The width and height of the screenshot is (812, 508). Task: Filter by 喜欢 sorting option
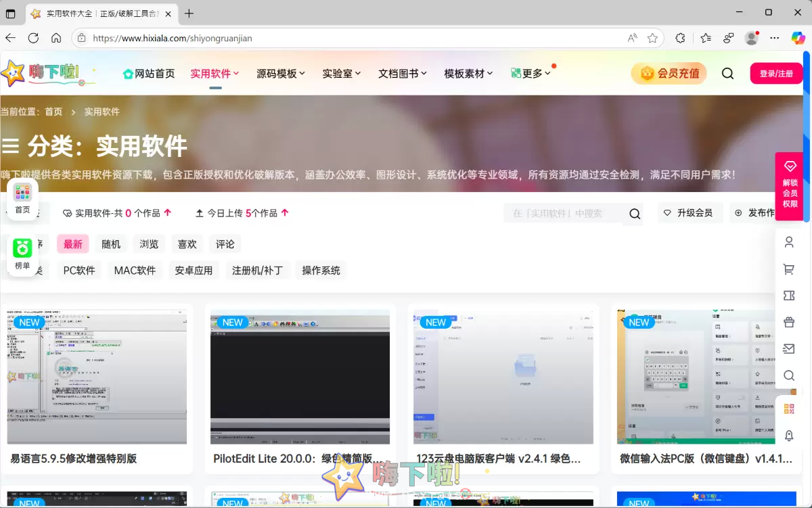[x=187, y=244]
